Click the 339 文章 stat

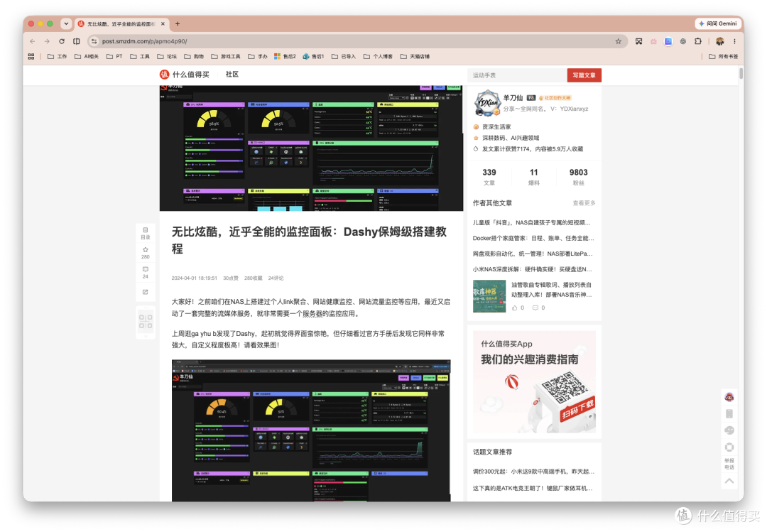[489, 177]
